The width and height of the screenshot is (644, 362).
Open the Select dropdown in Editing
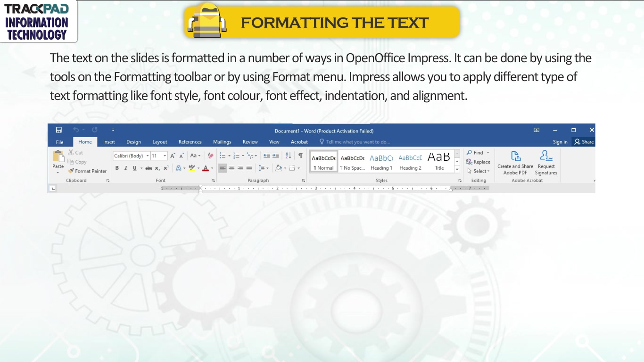coord(479,171)
